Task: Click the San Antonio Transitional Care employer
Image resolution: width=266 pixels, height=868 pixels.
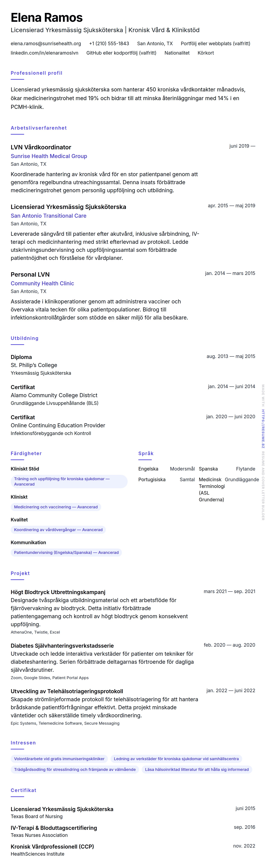Action: click(x=49, y=216)
